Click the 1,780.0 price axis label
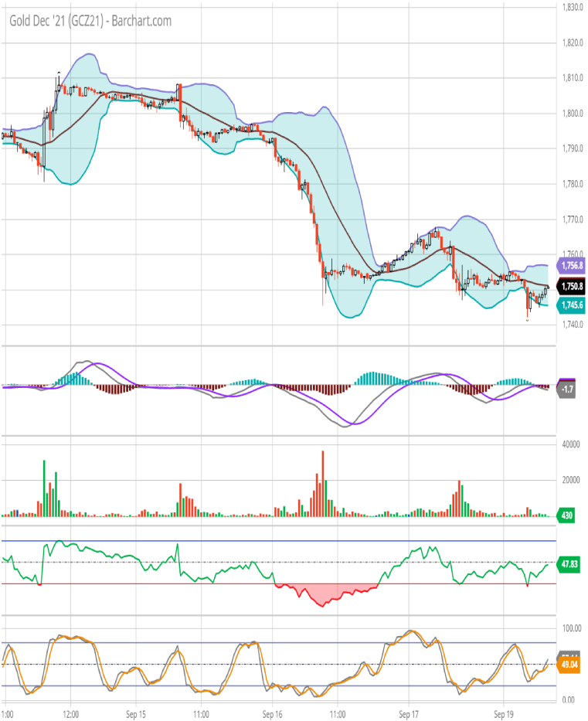Viewport: 588px width, 721px height. [573, 184]
